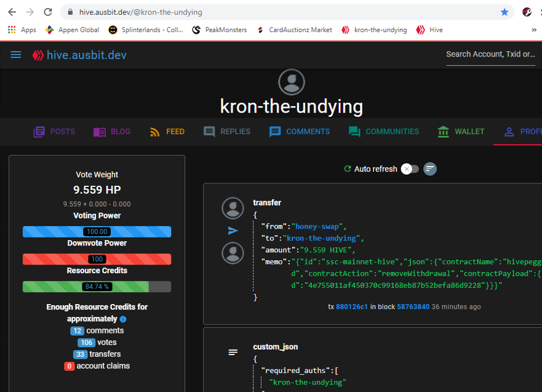Click the browser forward arrow
Screen dimensions: 542x392
(30, 12)
